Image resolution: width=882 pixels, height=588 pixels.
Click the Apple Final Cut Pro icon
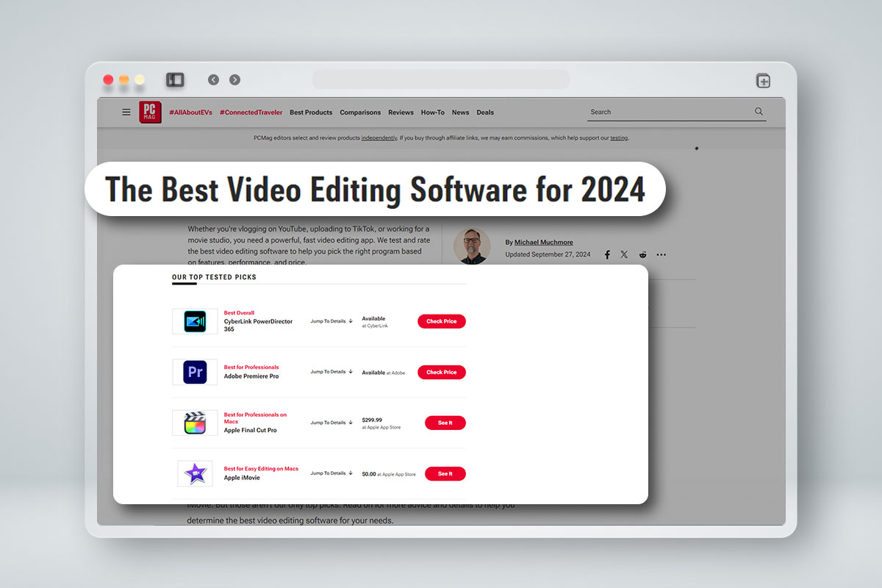tap(194, 423)
